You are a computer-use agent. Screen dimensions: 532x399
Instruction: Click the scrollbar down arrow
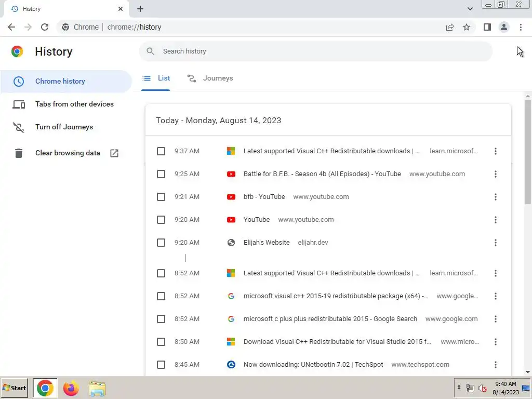pos(528,372)
